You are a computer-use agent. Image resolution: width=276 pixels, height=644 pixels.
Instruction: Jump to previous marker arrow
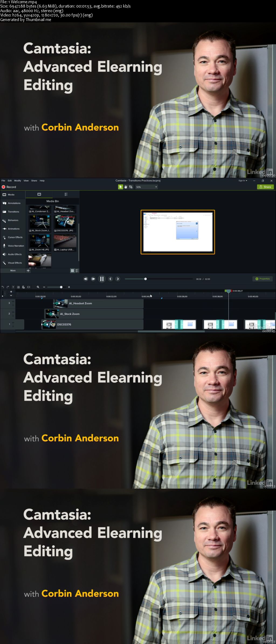[x=110, y=279]
